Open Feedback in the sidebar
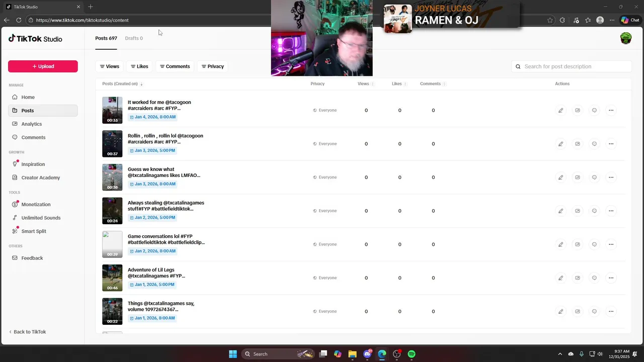The image size is (644, 362). [x=43, y=258]
